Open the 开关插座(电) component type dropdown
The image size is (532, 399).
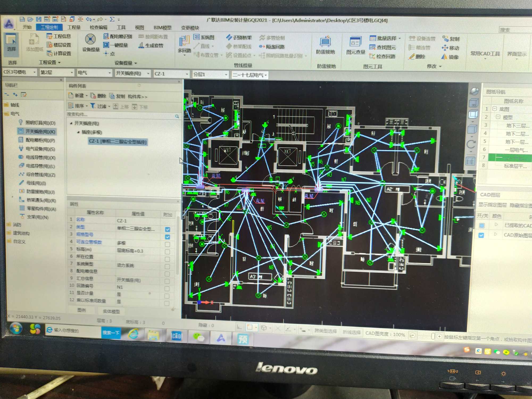click(x=132, y=73)
